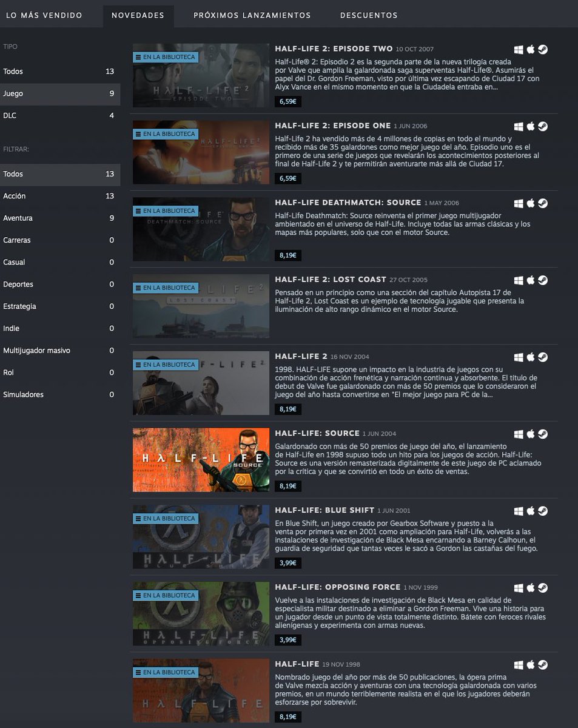Click En la biblioteca badge on Opposing Force
Screen dimensions: 578x728
166,596
